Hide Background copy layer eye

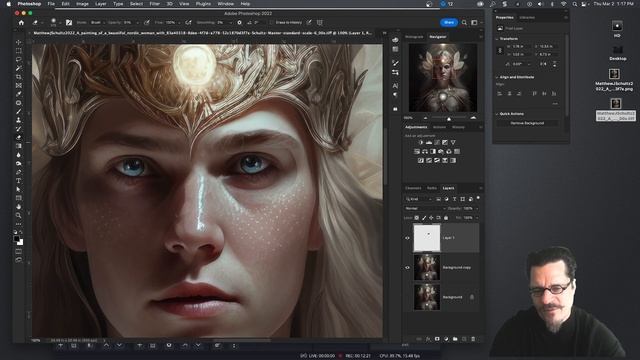pos(407,267)
